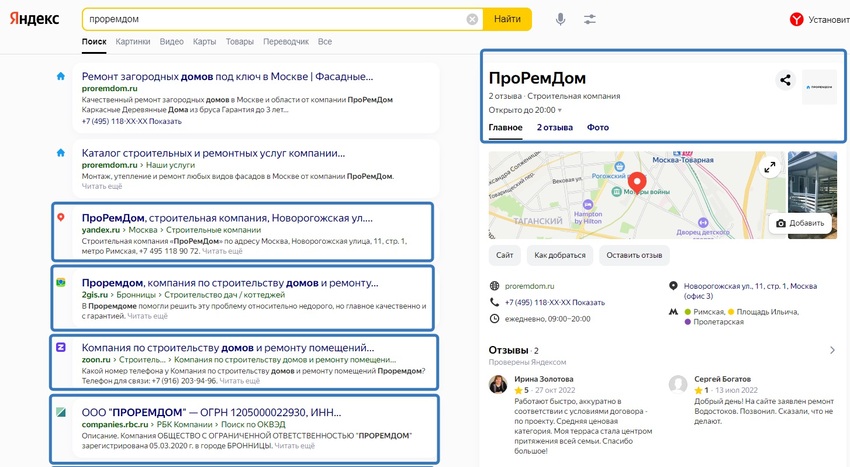The height and width of the screenshot is (467, 850).
Task: Click house favicon of Каталог result
Action: (61, 153)
